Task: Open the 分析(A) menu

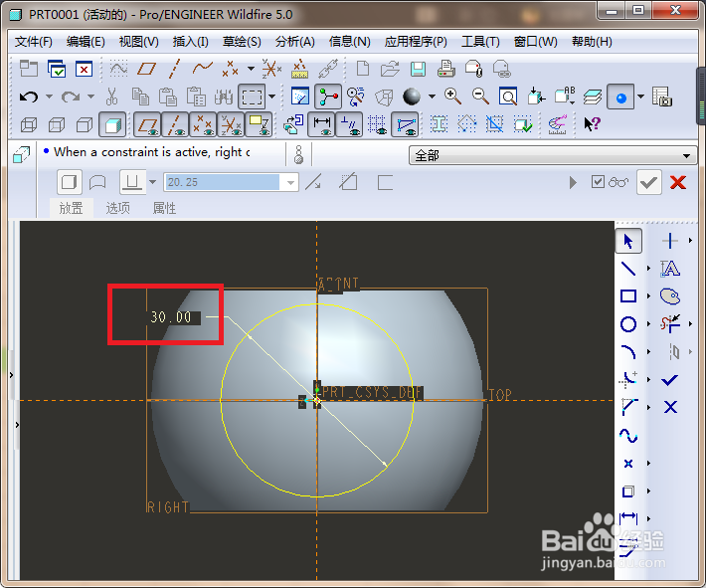Action: pyautogui.click(x=295, y=42)
